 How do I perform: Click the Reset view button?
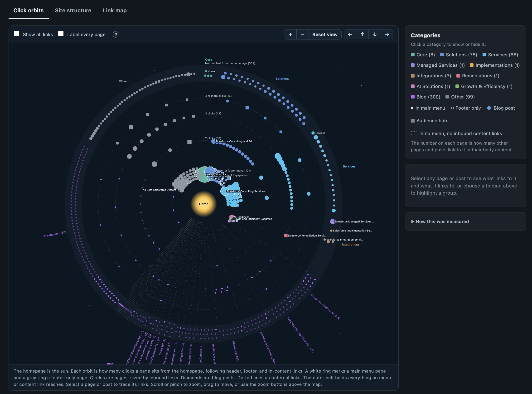[x=325, y=34]
